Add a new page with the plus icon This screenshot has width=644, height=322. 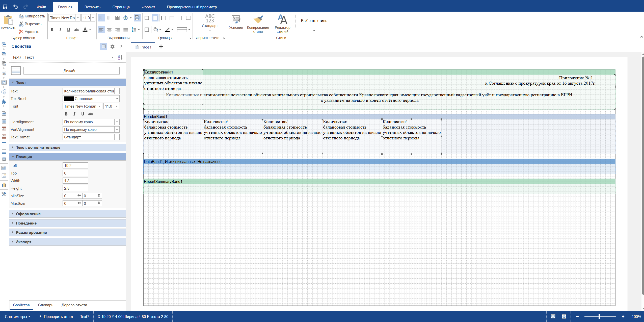(x=161, y=46)
